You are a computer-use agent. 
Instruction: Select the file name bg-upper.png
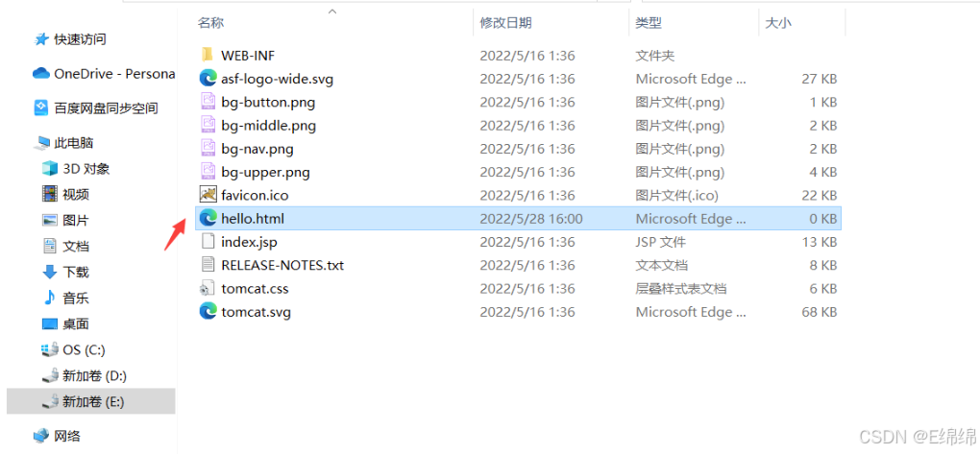click(265, 172)
